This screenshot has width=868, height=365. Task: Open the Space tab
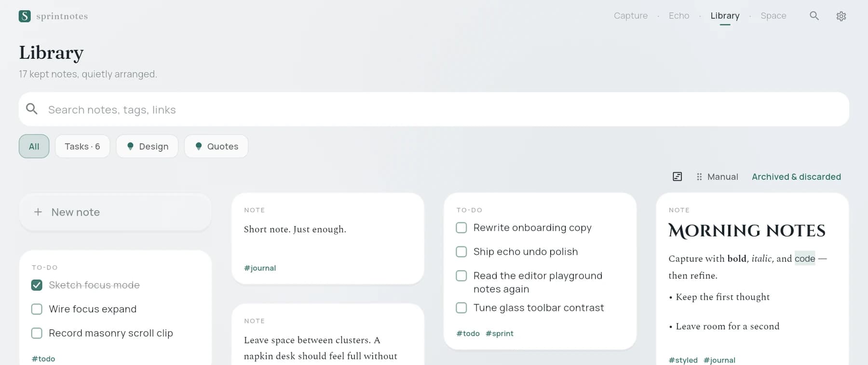773,16
